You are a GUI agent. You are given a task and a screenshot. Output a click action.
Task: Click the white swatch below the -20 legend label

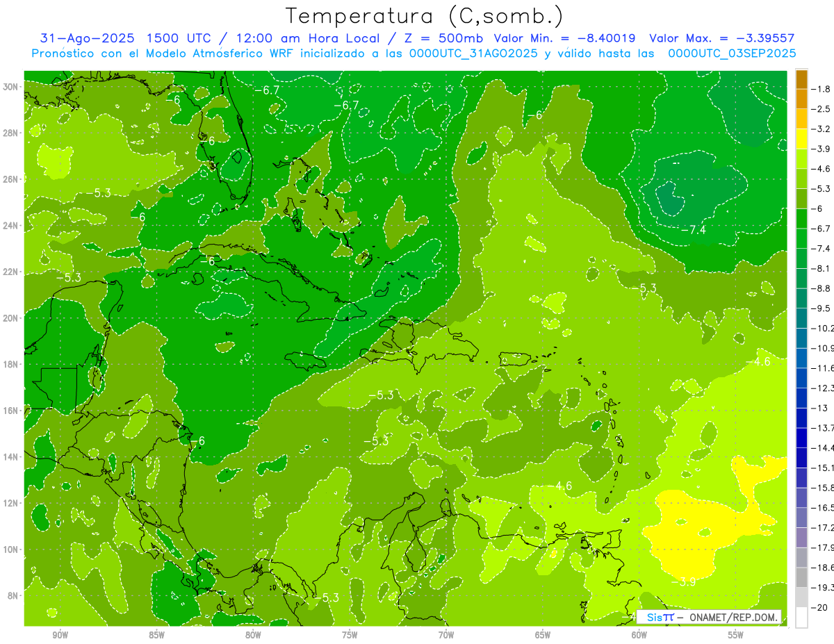(x=801, y=618)
